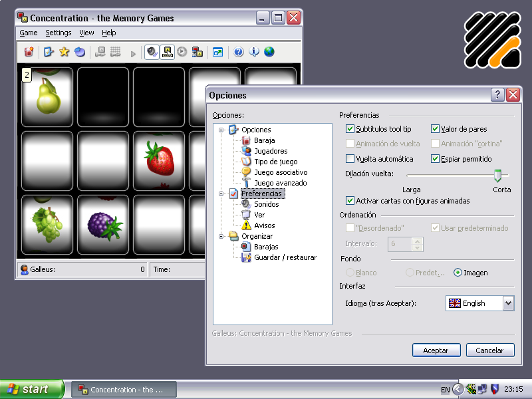
Task: Open the Settings menu
Action: (x=59, y=33)
